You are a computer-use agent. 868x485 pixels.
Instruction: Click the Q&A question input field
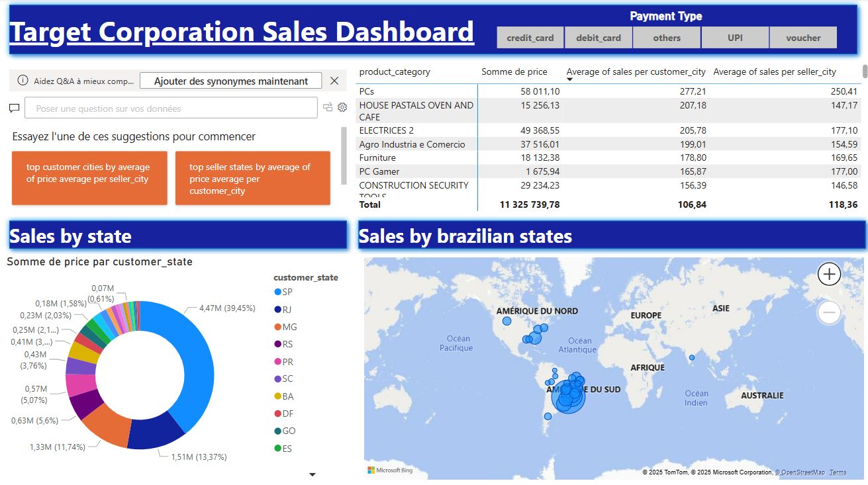(171, 108)
